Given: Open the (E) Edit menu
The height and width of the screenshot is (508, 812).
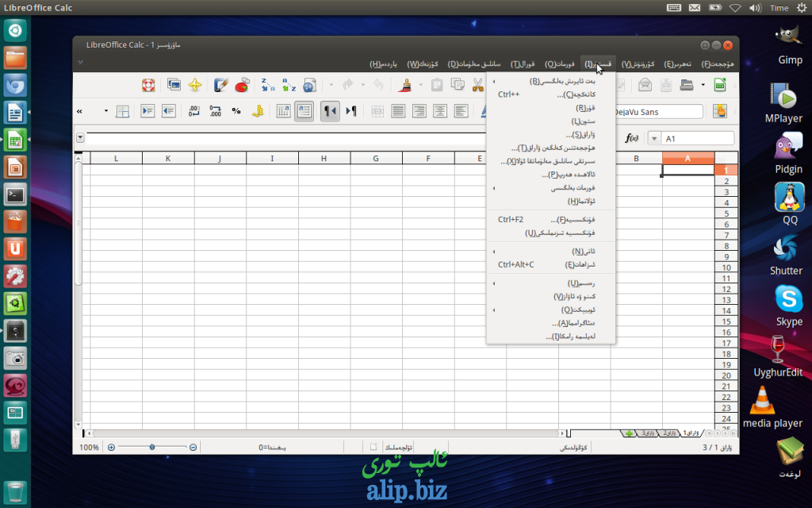Looking at the screenshot, I should tap(677, 63).
